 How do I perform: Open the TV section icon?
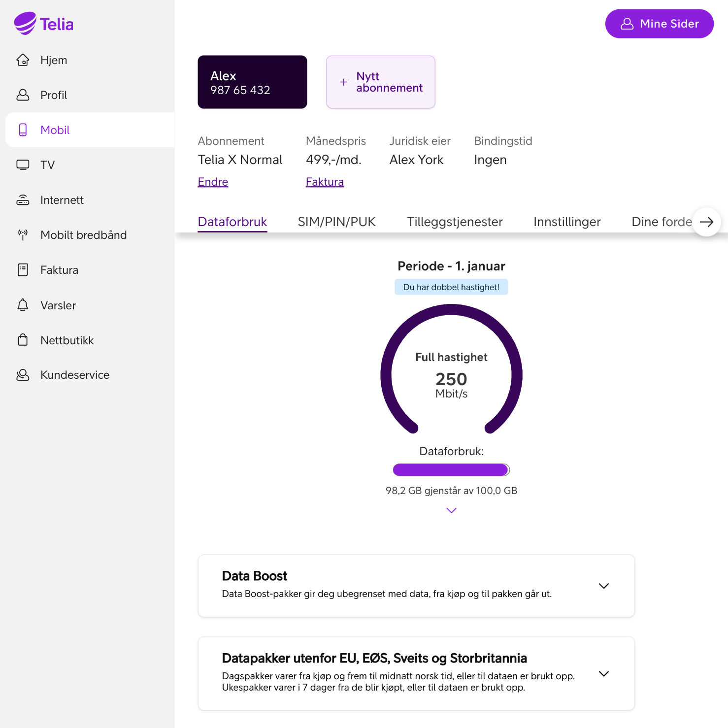[23, 165]
